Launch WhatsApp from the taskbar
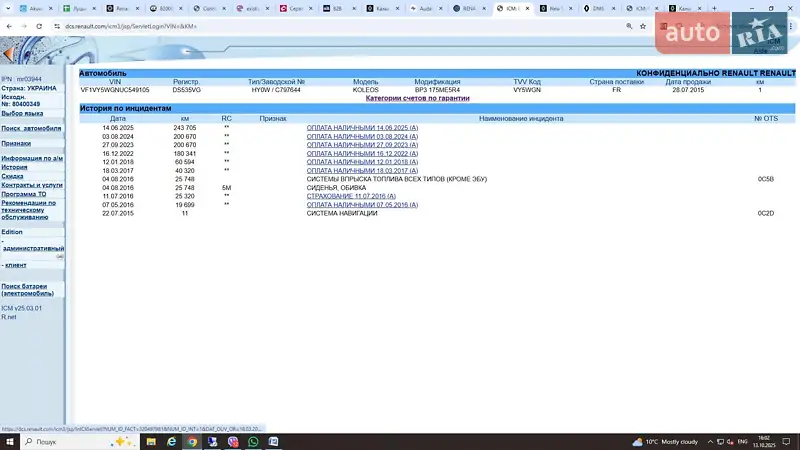 coord(253,441)
